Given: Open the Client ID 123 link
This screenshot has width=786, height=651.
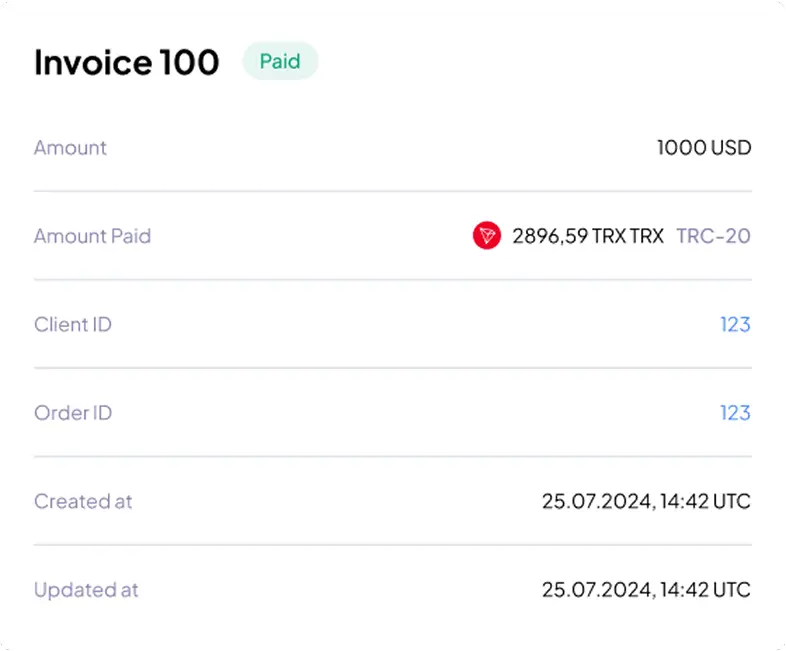Looking at the screenshot, I should click(x=735, y=324).
